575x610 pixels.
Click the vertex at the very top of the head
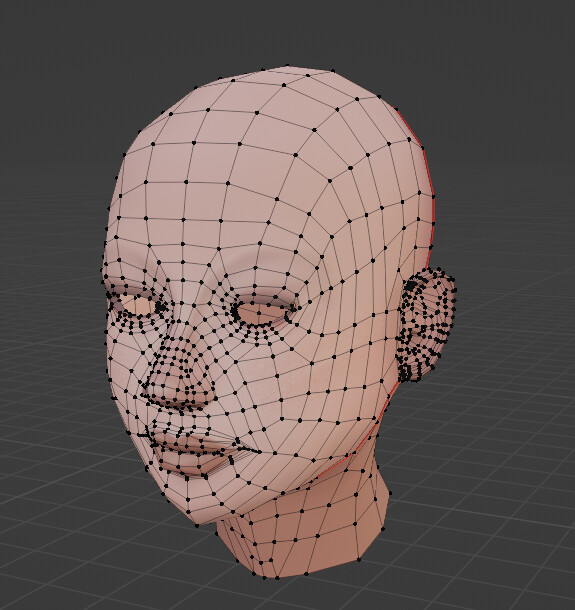288,66
